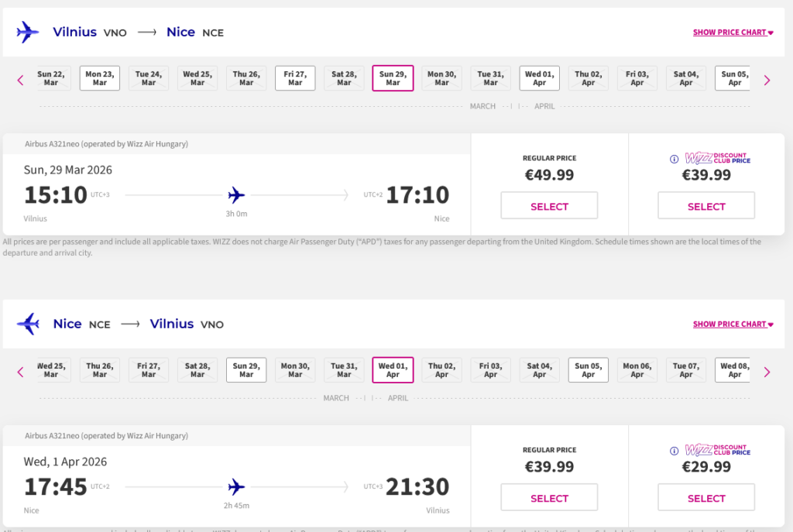Pick Wed 01, Apr in outbound date strip

tap(539, 78)
